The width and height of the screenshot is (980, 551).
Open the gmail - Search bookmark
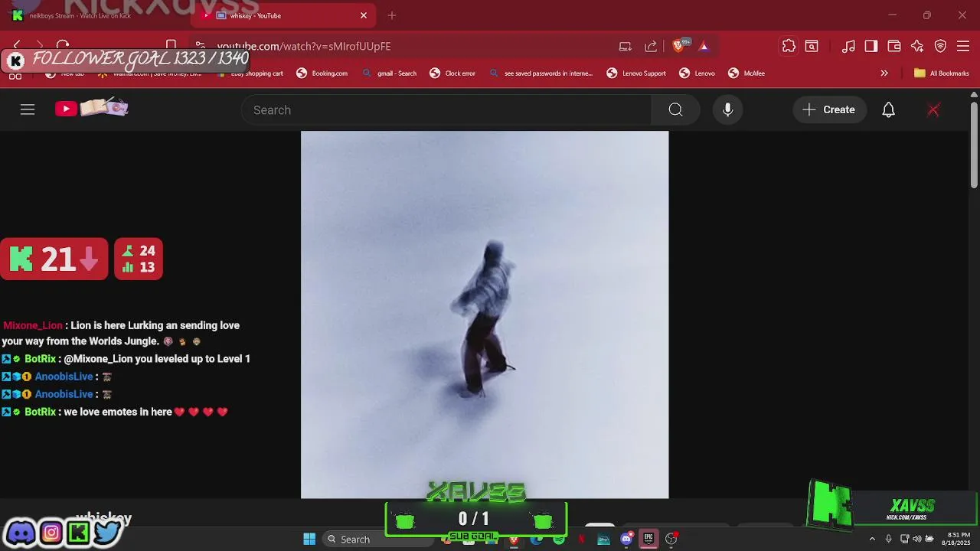[390, 73]
